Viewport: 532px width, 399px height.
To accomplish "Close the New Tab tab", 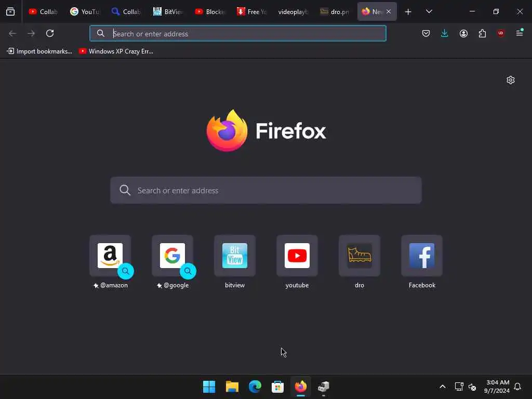I will [x=389, y=11].
